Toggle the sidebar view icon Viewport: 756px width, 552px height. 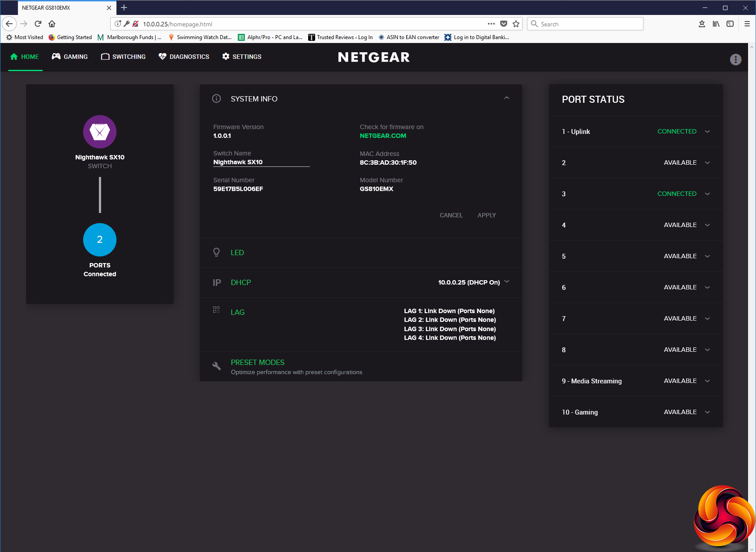click(730, 24)
